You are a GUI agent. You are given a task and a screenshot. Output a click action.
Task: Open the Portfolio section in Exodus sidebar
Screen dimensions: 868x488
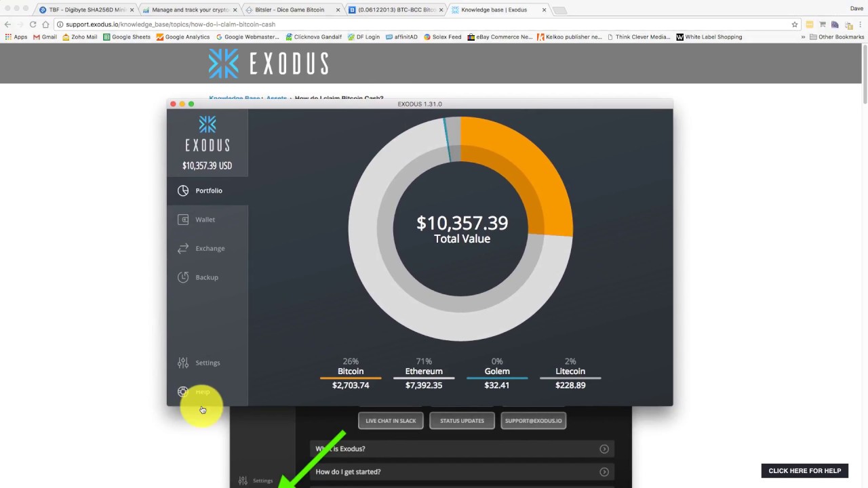[208, 190]
